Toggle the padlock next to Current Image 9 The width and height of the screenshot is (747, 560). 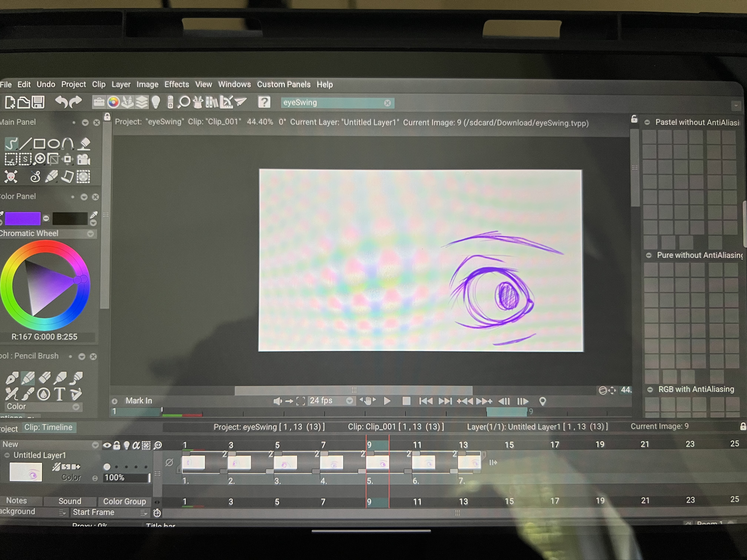pyautogui.click(x=743, y=426)
